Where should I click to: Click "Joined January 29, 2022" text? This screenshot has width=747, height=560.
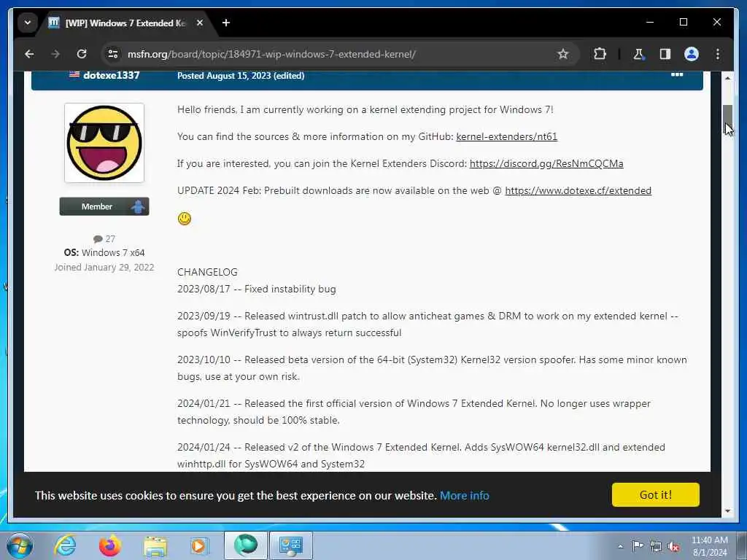point(104,268)
